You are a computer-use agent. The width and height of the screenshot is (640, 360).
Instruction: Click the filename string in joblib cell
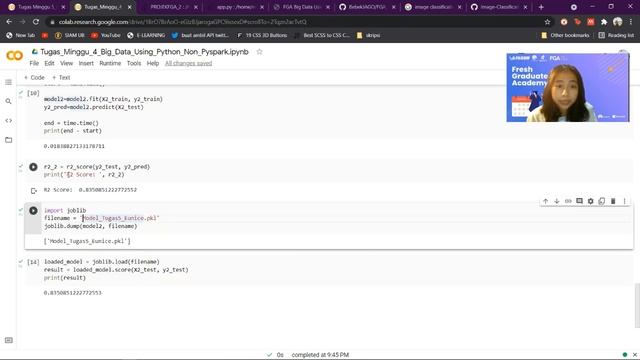[120, 218]
